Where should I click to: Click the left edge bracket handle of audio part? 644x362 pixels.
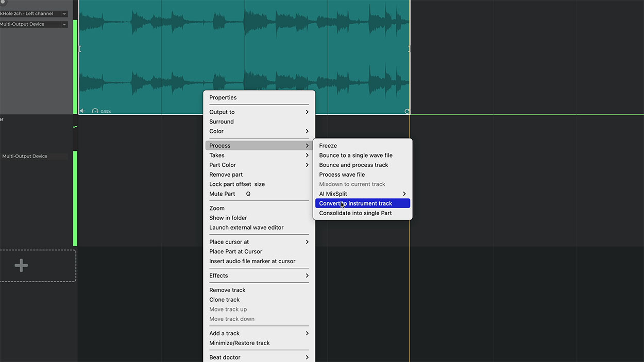80,48
